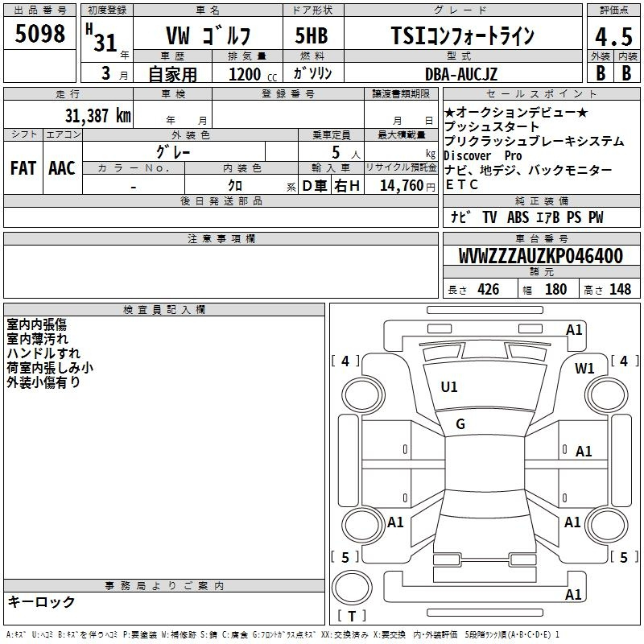Select inspector note ハンドルすれ

tap(43, 353)
